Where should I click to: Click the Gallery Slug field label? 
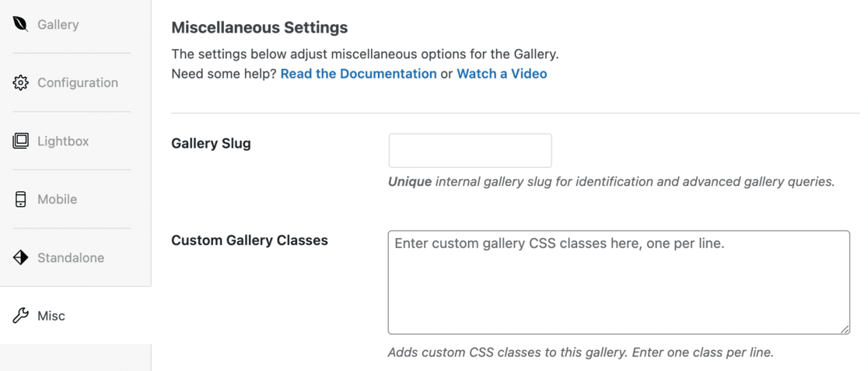[x=211, y=144]
